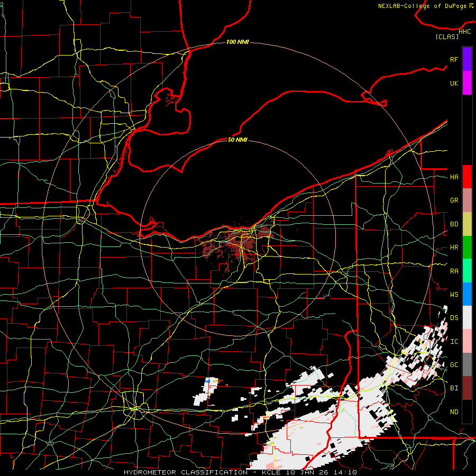Click the RA legend label
476x476 pixels.
point(454,271)
